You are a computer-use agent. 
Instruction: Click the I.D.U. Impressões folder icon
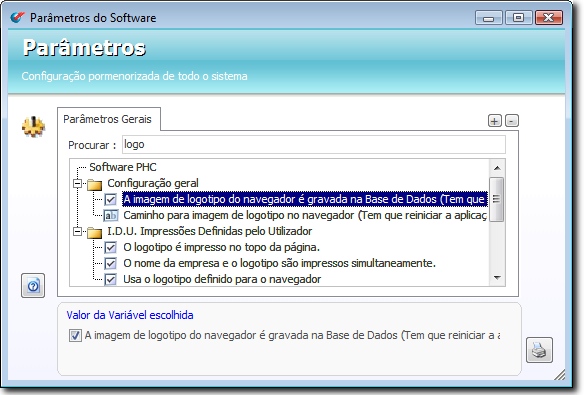tap(95, 232)
